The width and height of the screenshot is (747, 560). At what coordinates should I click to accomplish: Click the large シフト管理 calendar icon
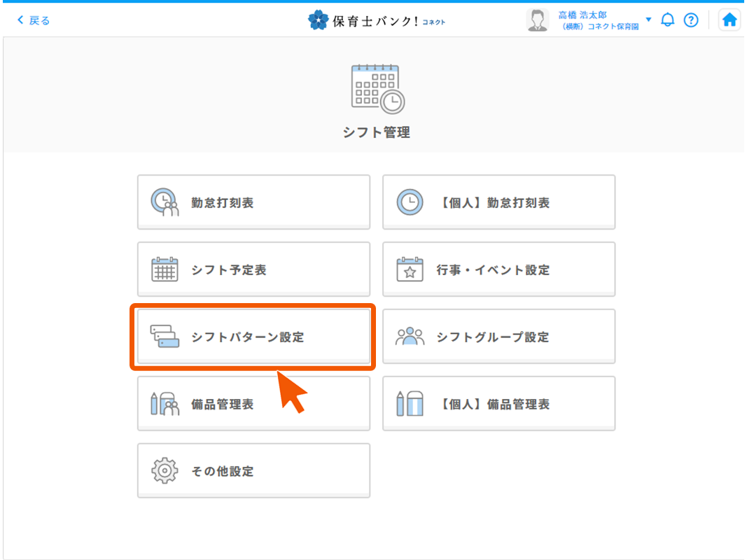point(377,88)
